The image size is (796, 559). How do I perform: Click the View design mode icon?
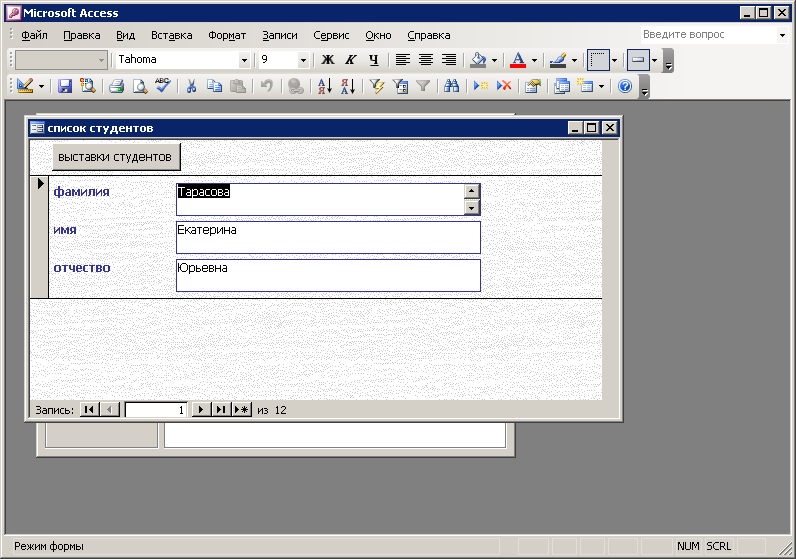(24, 86)
